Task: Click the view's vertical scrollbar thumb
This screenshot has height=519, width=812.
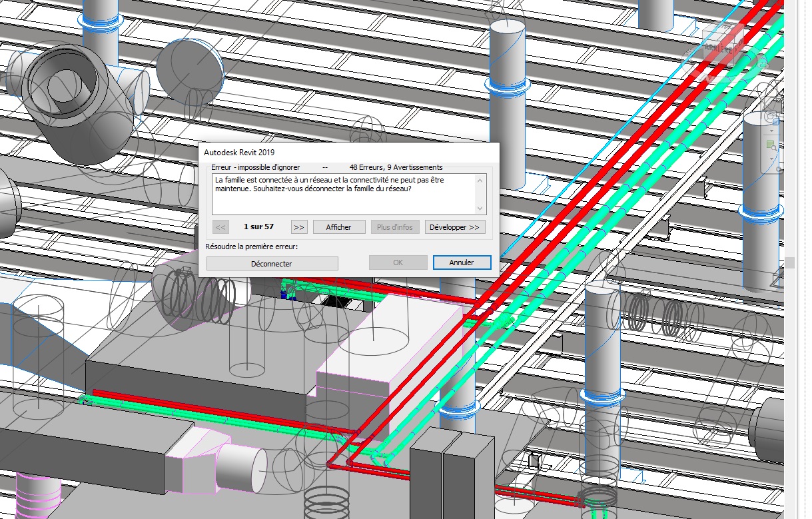Action: tap(790, 262)
